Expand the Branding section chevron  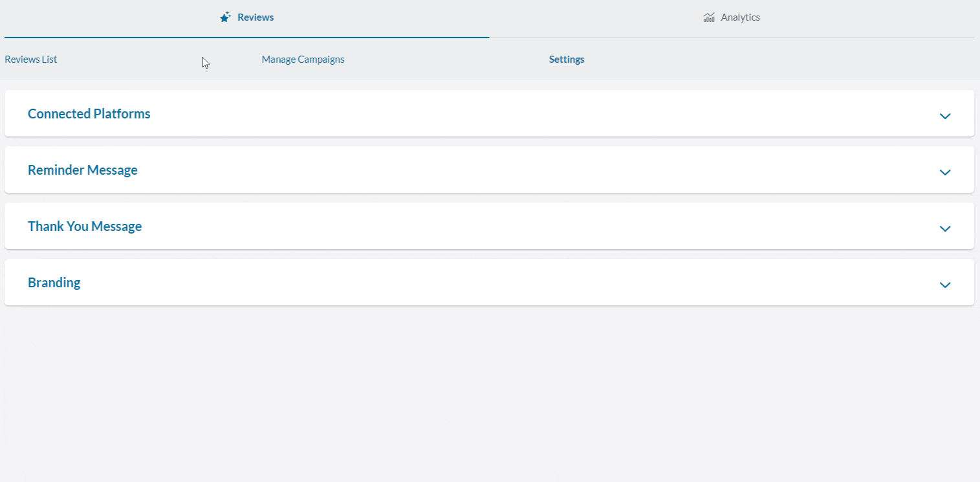(x=944, y=285)
